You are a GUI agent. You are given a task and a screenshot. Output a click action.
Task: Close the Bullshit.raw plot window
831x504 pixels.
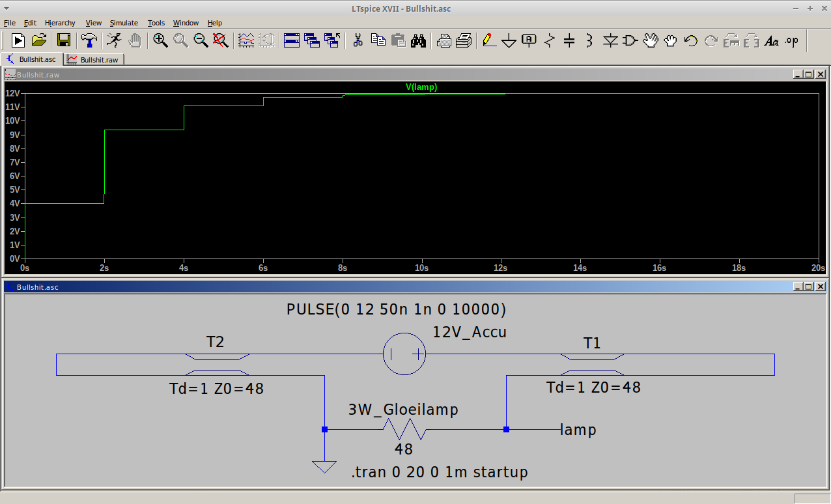[820, 75]
